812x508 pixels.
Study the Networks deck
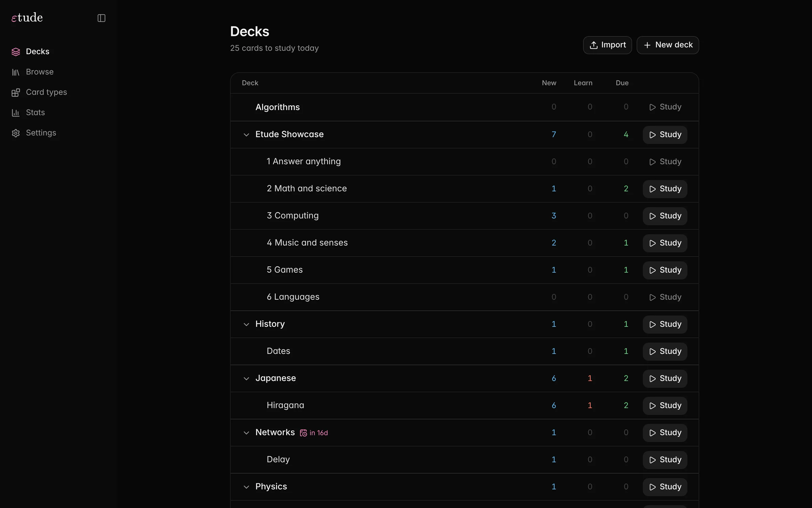click(665, 433)
